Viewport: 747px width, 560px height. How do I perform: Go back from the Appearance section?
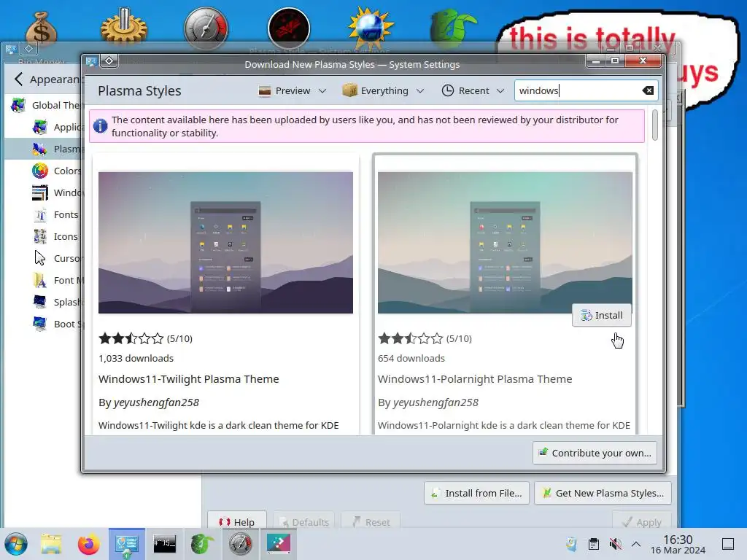pyautogui.click(x=18, y=79)
